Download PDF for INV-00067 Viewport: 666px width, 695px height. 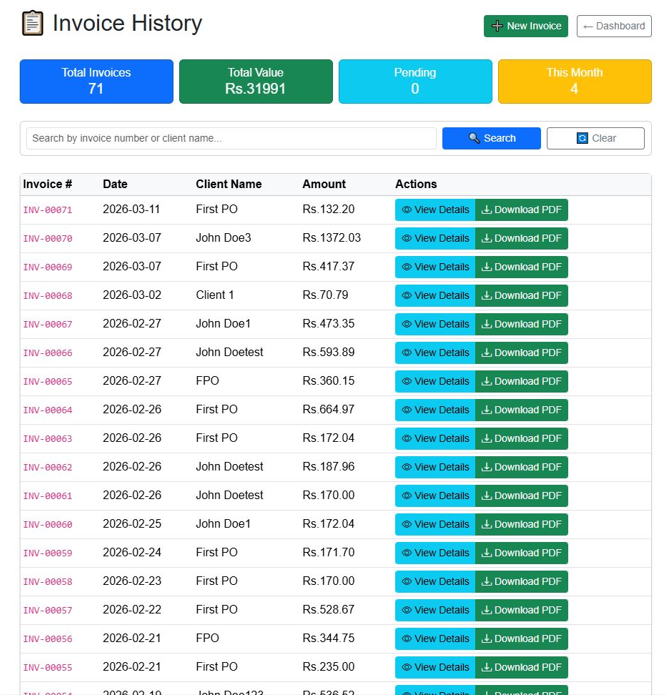522,324
